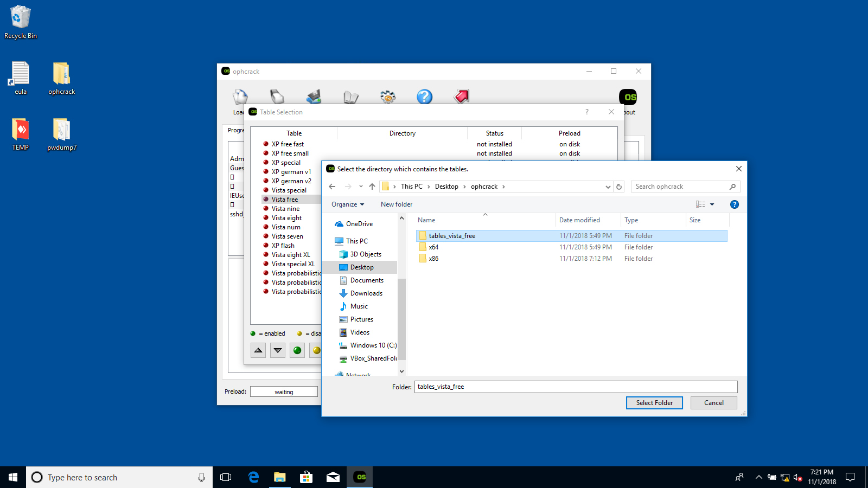The width and height of the screenshot is (868, 488).
Task: Go back in the folder dialog
Action: point(332,187)
